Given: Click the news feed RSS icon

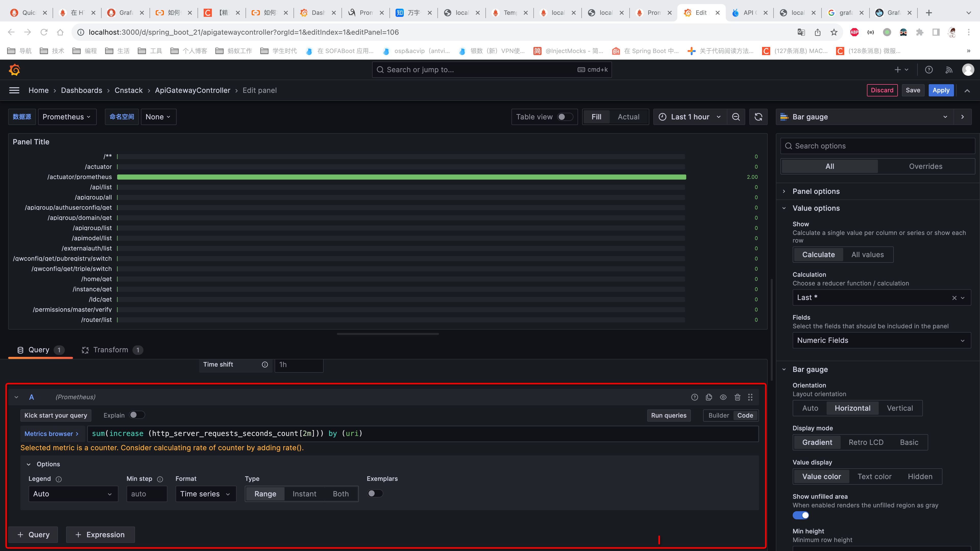Looking at the screenshot, I should coord(949,70).
